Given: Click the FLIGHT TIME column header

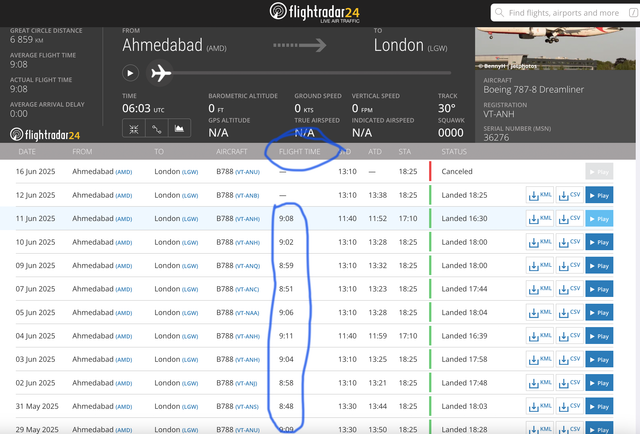Looking at the screenshot, I should tap(300, 152).
